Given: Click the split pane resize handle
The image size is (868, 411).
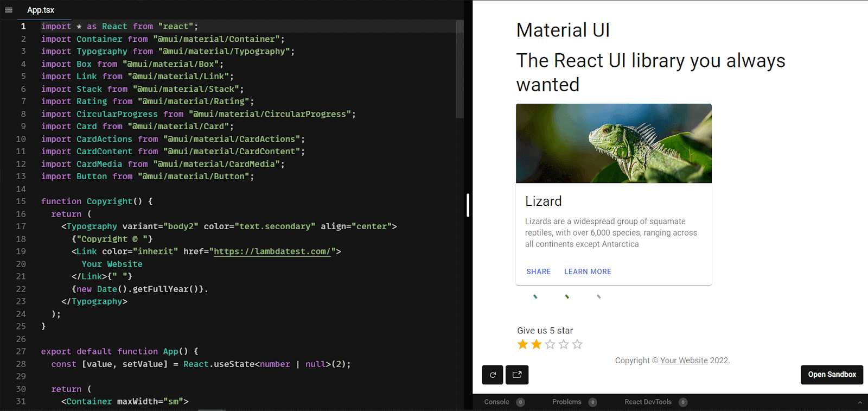Looking at the screenshot, I should click(x=468, y=205).
